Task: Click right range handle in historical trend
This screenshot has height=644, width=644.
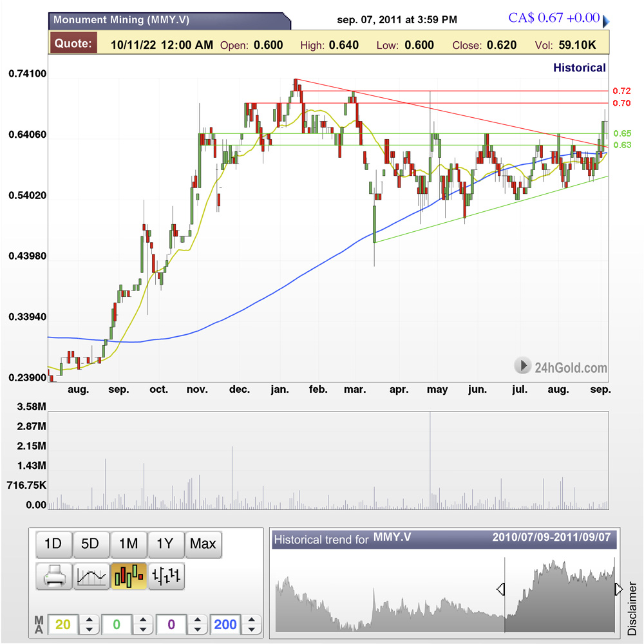Action: point(618,589)
